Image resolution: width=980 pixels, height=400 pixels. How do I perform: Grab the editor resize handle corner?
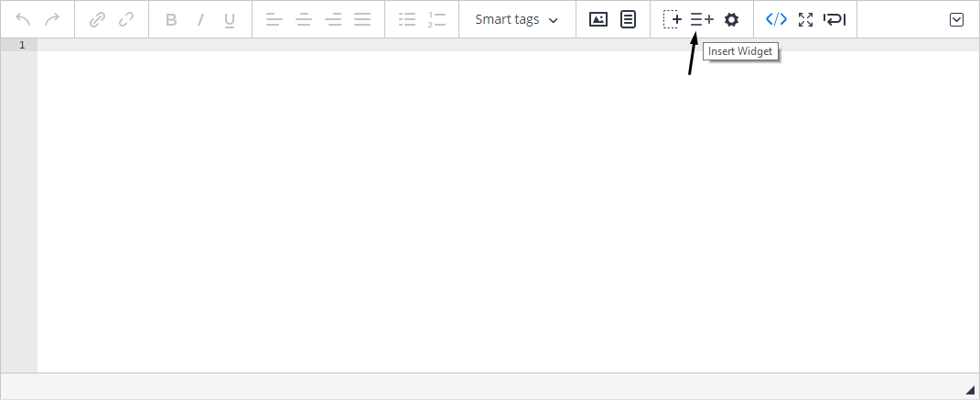click(x=969, y=390)
